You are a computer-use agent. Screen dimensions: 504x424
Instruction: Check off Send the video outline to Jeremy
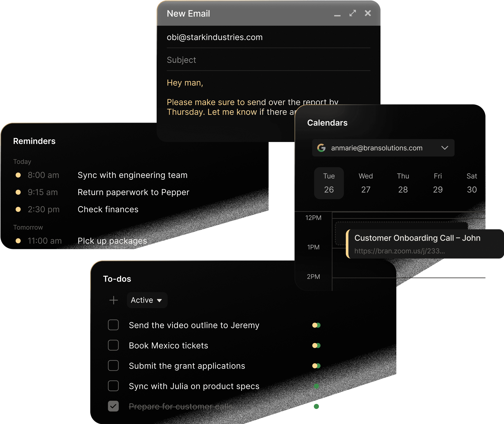(113, 325)
